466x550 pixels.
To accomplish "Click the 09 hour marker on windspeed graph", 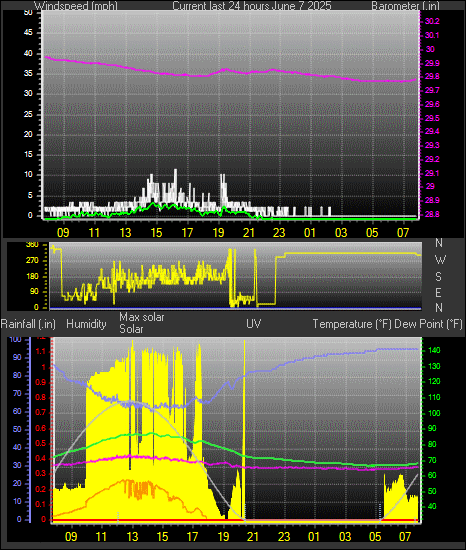I will pos(63,233).
